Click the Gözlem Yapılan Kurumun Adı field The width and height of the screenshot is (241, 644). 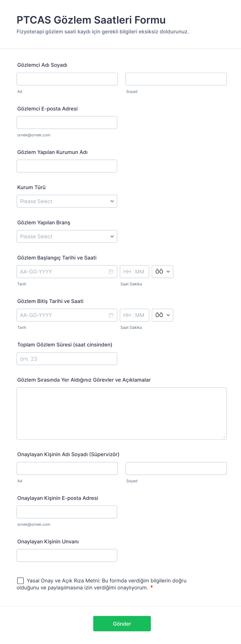pos(67,166)
